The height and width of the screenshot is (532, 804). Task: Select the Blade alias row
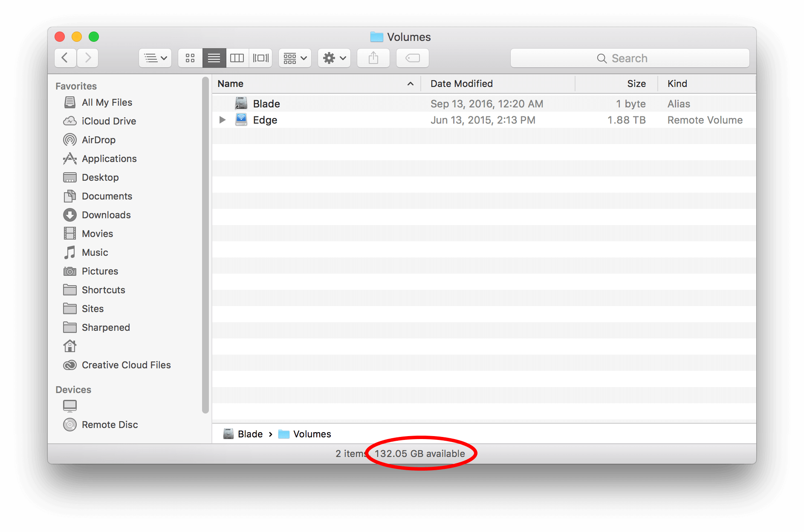pyautogui.click(x=484, y=104)
